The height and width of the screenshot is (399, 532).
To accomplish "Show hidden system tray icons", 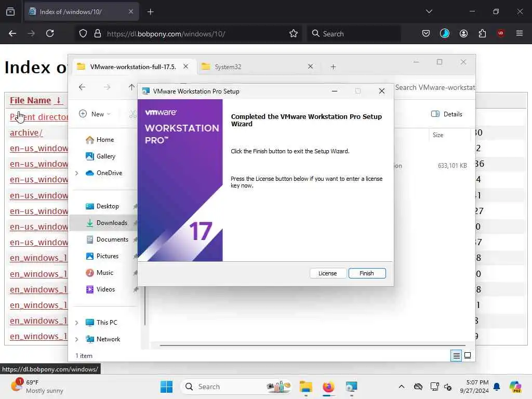I will pos(402,387).
